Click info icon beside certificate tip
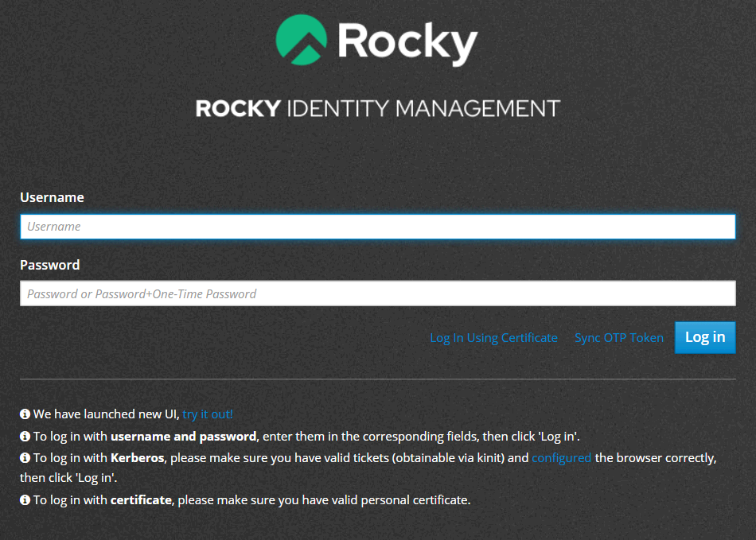 point(25,500)
